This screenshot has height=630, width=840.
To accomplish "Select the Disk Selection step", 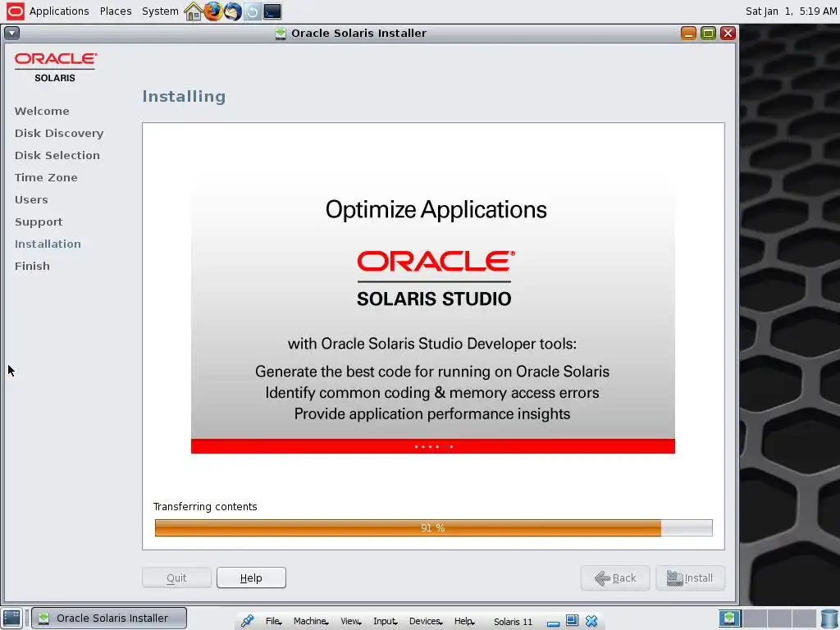I will tap(57, 155).
